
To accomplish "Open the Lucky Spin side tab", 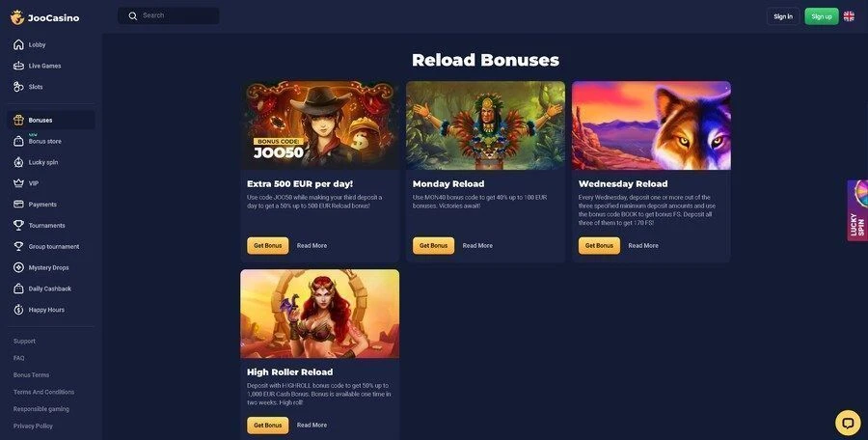I will click(x=857, y=210).
